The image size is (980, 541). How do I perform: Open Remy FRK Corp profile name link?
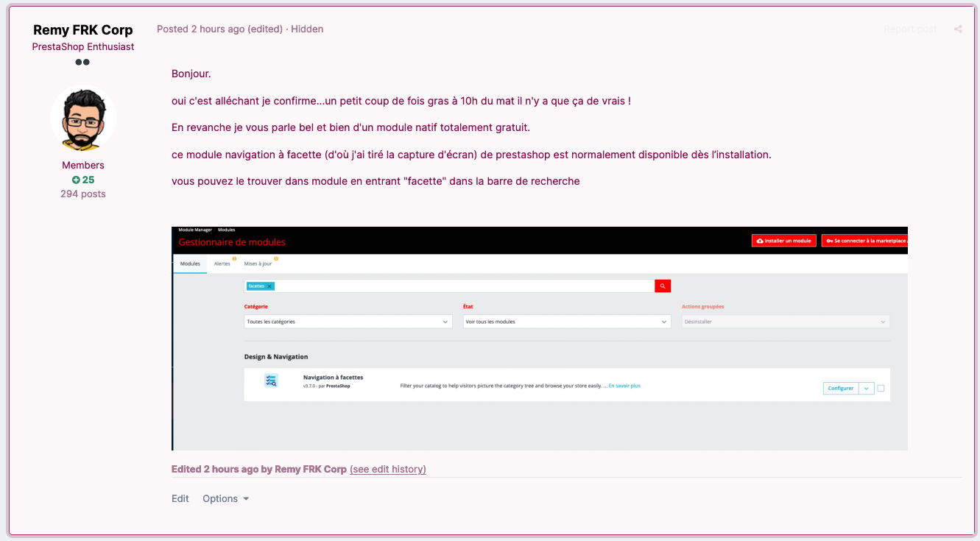click(x=83, y=30)
